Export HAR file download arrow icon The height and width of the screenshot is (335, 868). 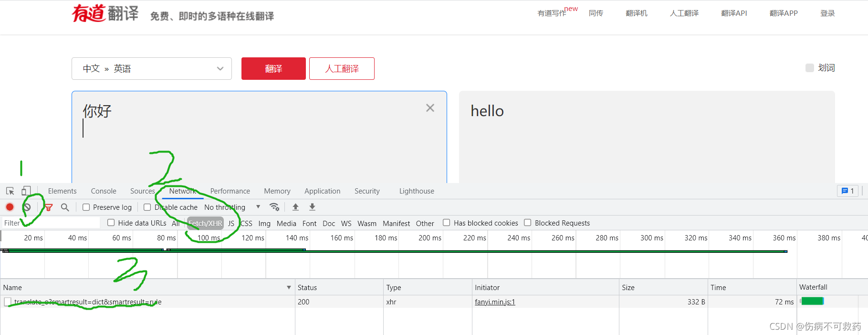click(312, 207)
